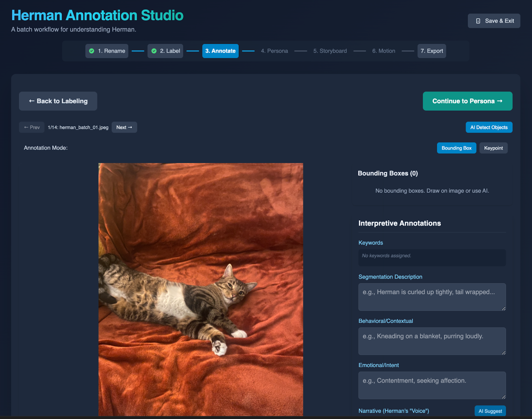Click green checkmark on Rename step

(92, 51)
